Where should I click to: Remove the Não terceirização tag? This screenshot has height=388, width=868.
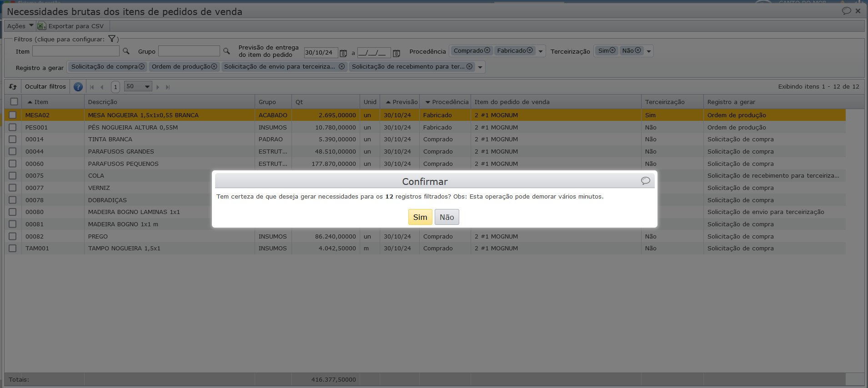[638, 50]
